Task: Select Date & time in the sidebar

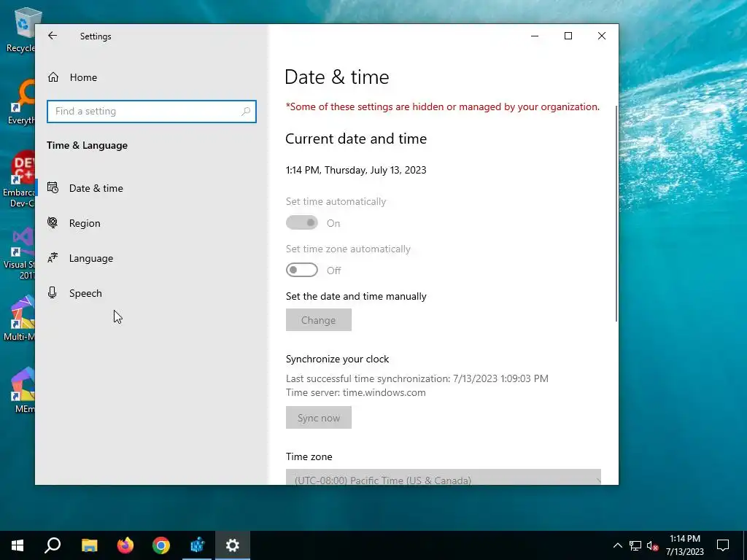Action: pos(151,188)
